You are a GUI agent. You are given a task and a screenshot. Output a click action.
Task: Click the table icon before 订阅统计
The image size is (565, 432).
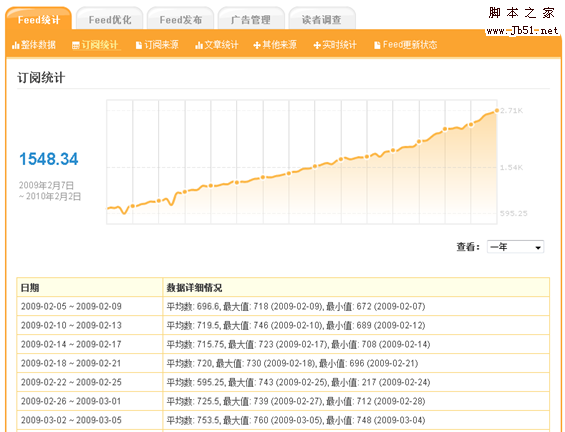tap(76, 45)
